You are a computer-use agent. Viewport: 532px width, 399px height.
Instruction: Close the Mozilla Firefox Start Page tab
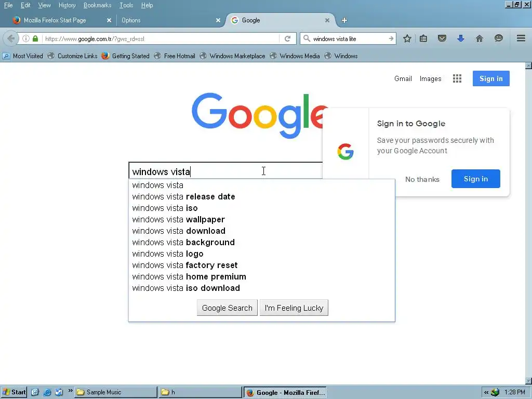tap(109, 20)
